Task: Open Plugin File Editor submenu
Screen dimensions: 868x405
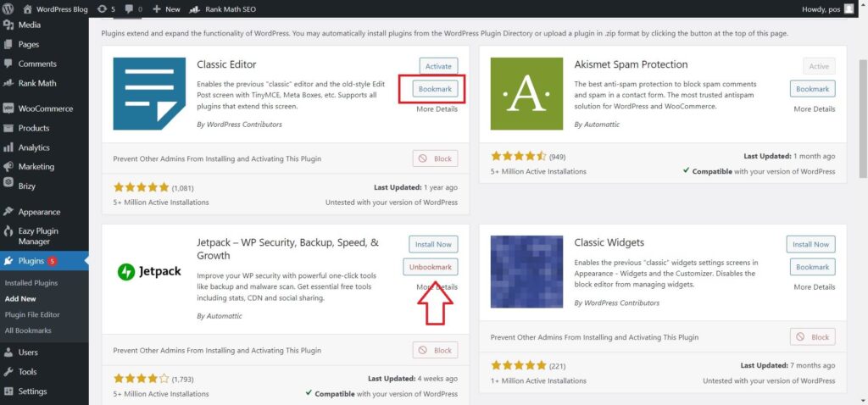Action: click(32, 314)
